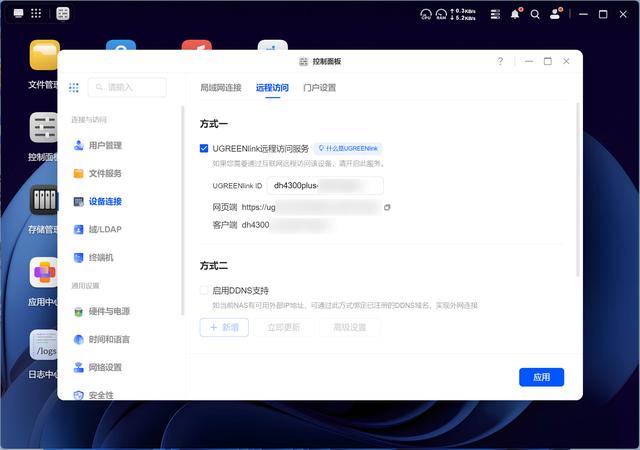Maximize the Control Panel window
This screenshot has height=450, width=640.
pos(548,61)
